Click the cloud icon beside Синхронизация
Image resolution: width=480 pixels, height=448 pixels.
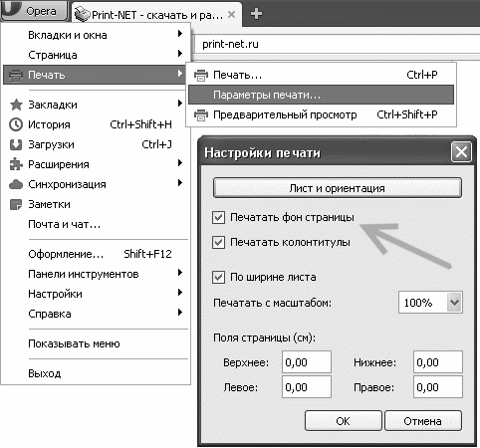coord(16,184)
